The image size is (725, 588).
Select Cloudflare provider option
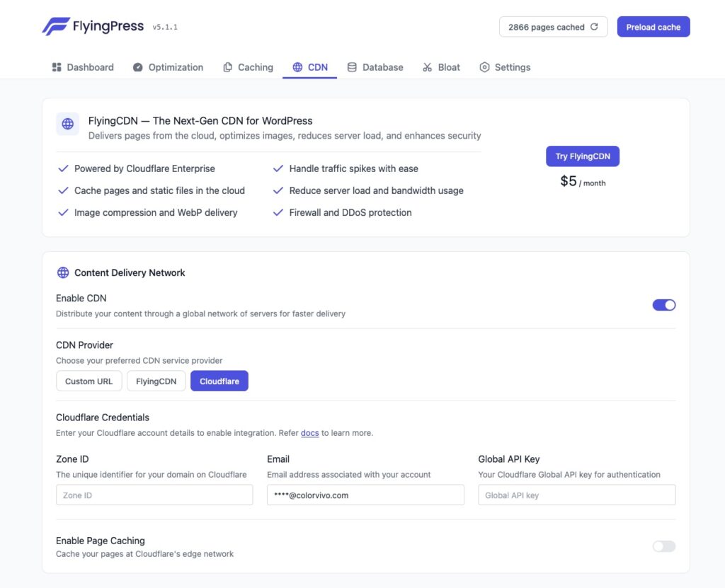219,381
